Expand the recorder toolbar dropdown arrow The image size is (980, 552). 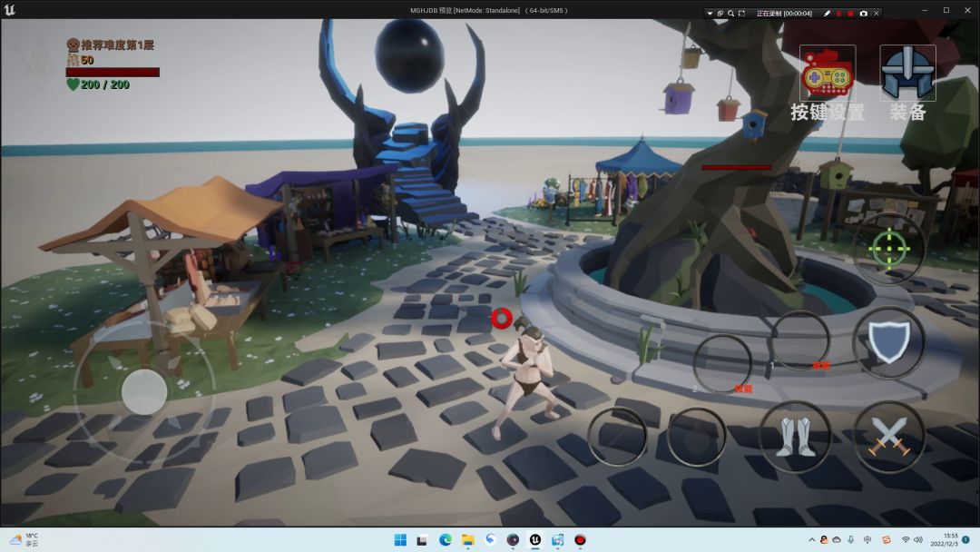(x=710, y=14)
